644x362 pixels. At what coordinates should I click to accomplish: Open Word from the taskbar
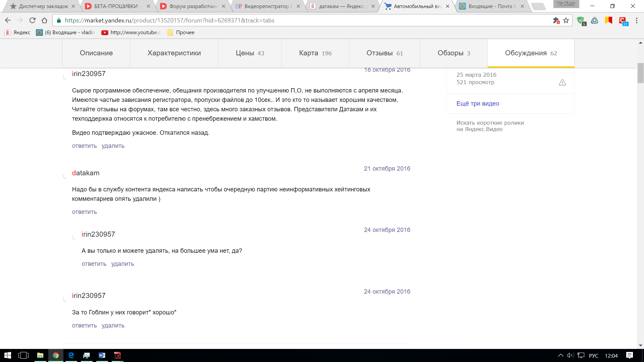(102, 355)
